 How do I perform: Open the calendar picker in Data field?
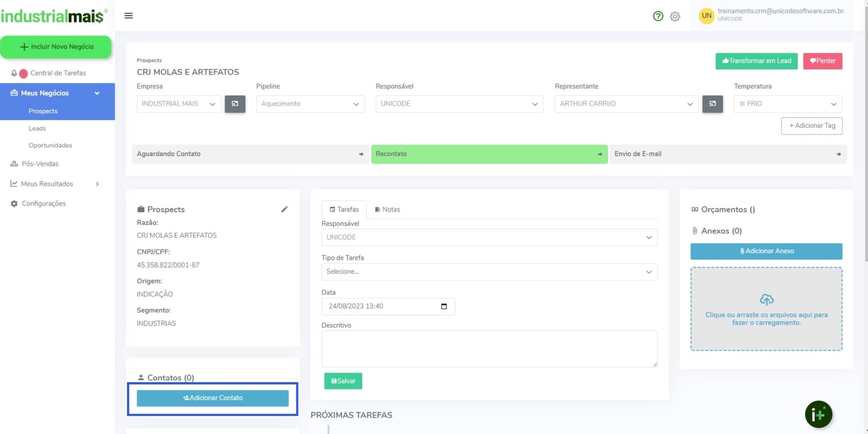click(444, 307)
